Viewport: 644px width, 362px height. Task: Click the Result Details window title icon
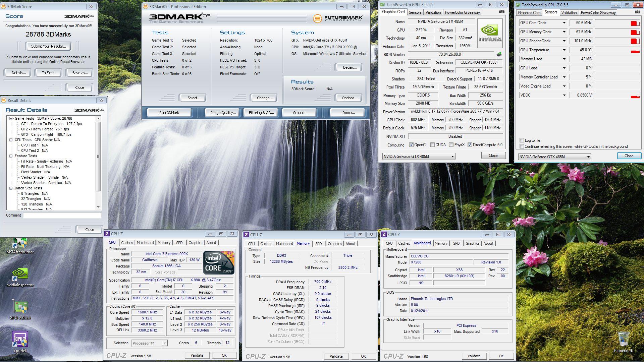click(4, 100)
